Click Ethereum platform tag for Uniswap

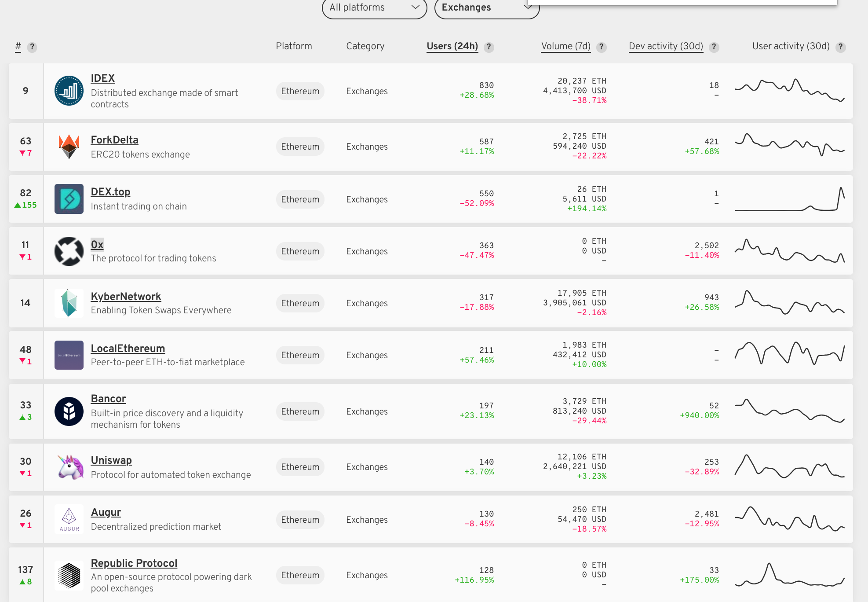pos(300,467)
